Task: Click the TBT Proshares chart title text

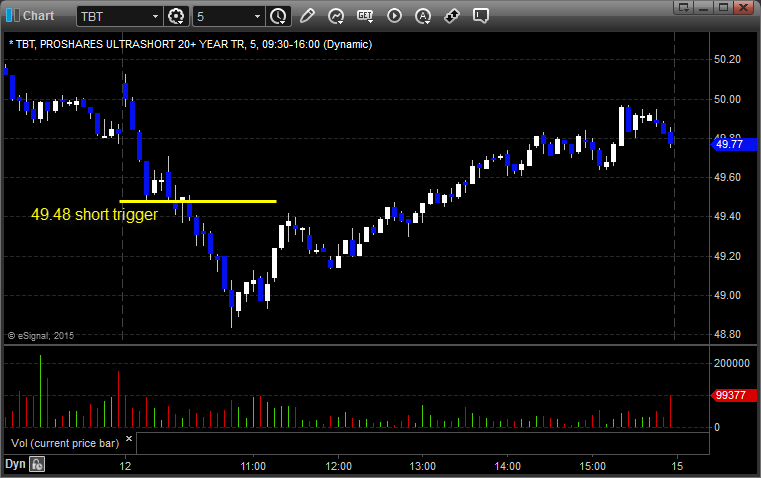Action: pos(191,44)
